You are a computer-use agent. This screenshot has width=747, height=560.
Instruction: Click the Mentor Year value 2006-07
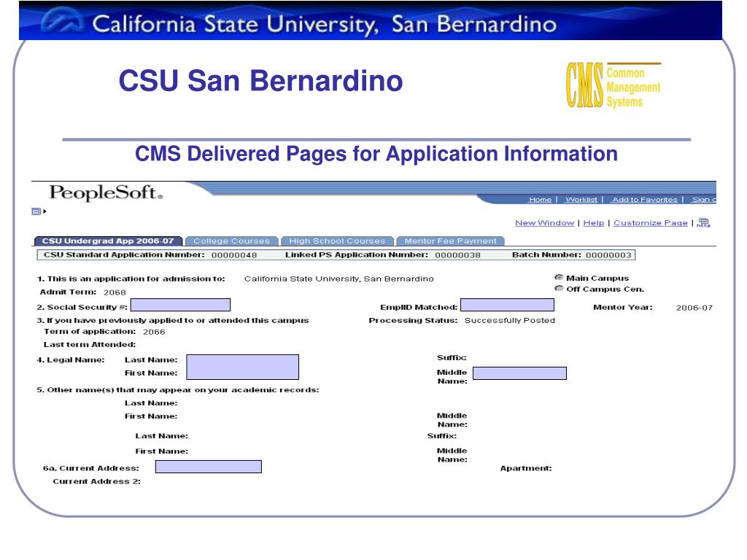tap(694, 308)
